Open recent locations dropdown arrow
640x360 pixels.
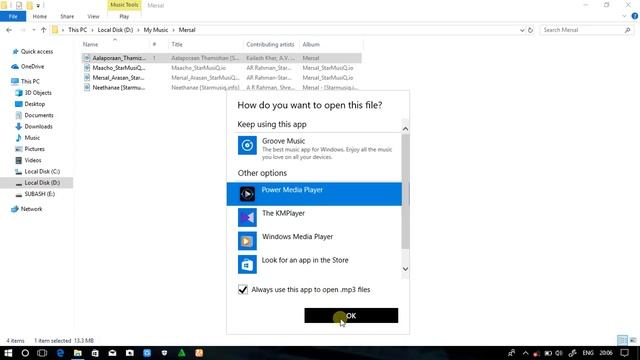pos(34,30)
